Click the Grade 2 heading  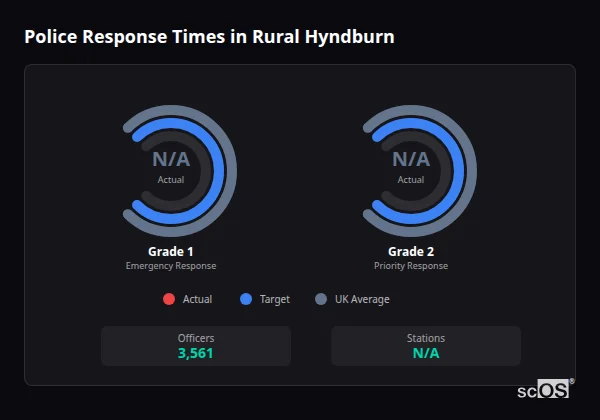pyautogui.click(x=411, y=251)
